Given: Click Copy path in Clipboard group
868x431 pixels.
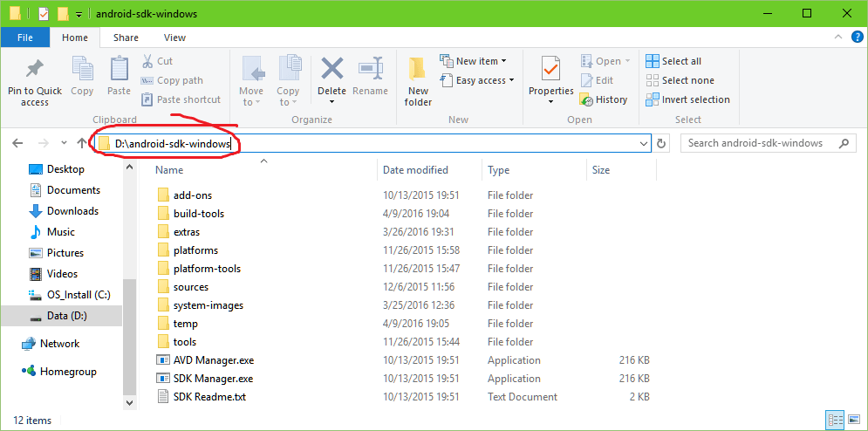Looking at the screenshot, I should pyautogui.click(x=172, y=80).
